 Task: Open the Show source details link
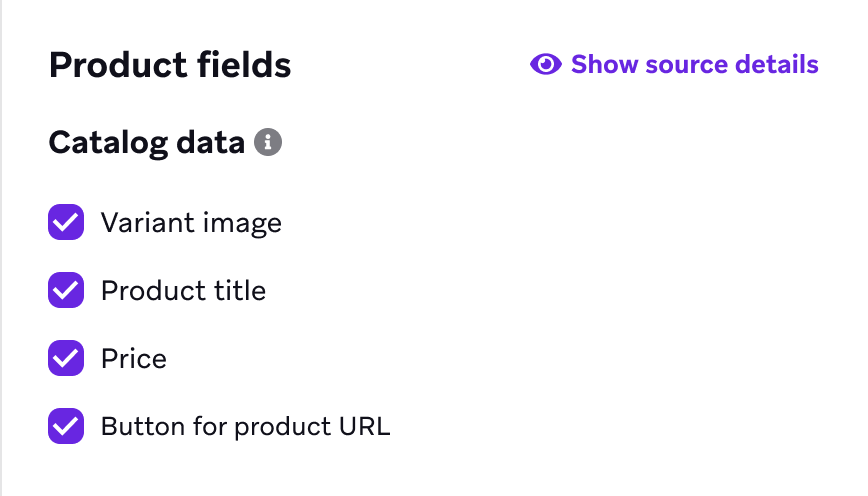coord(694,65)
